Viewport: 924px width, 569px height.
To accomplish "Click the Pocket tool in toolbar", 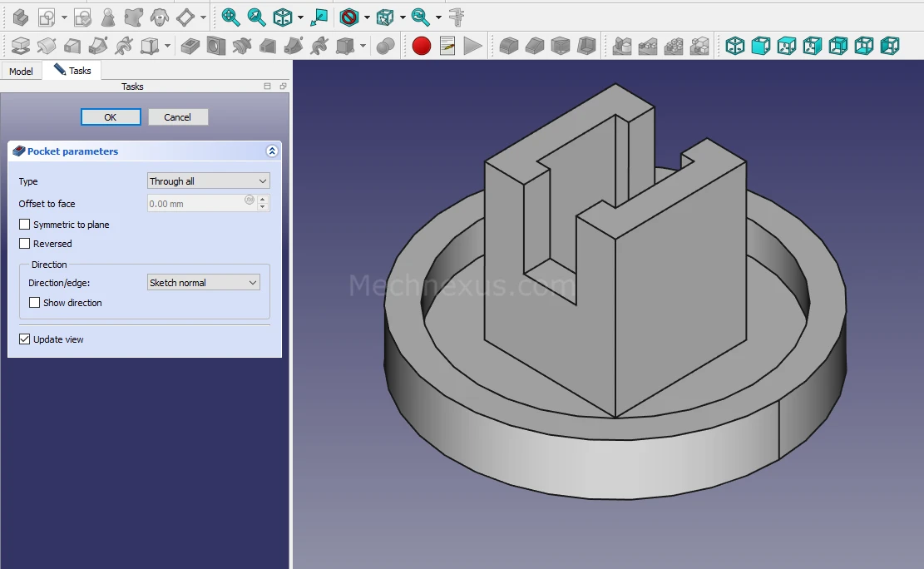I will coord(190,46).
